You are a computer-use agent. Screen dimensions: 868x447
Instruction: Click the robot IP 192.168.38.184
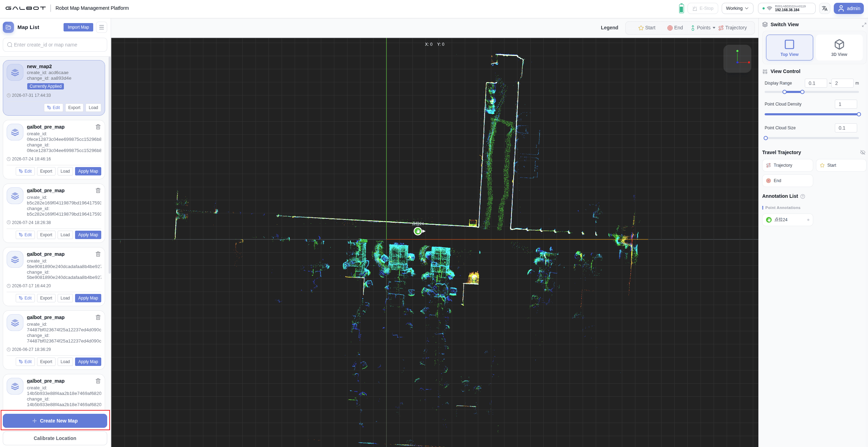click(787, 10)
